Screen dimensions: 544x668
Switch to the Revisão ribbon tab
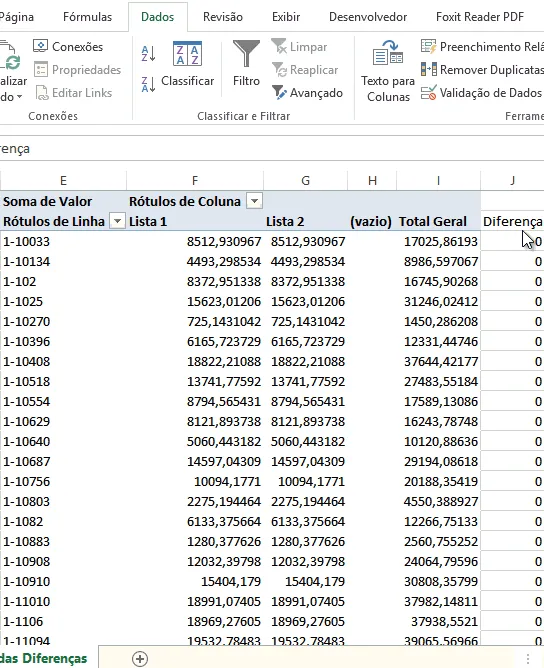pyautogui.click(x=223, y=17)
